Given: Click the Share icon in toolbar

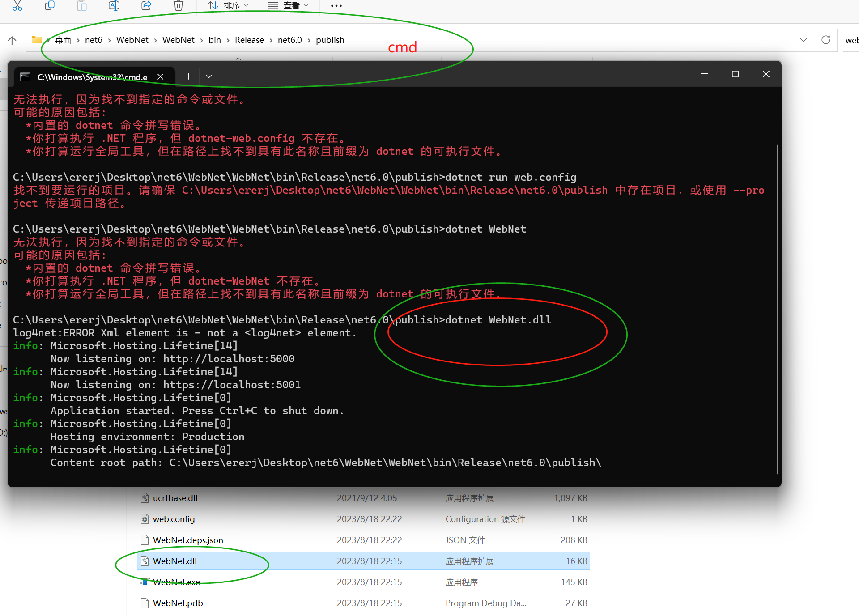Looking at the screenshot, I should 146,6.
